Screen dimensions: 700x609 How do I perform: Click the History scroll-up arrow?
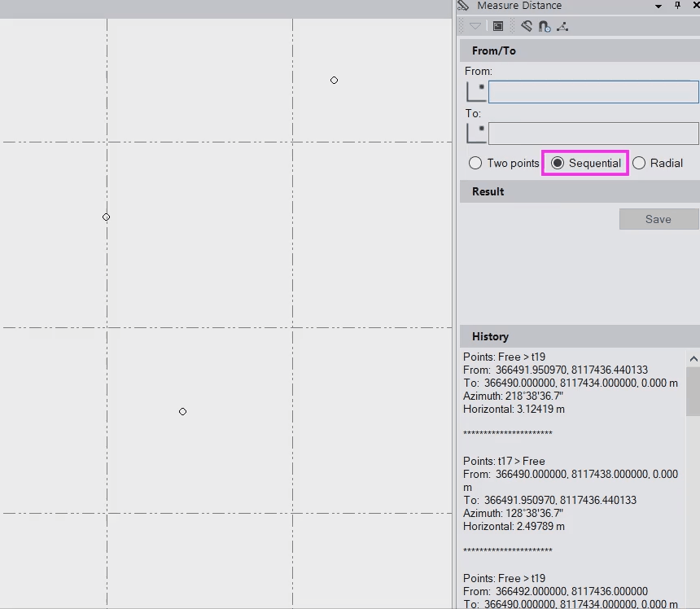tap(693, 357)
